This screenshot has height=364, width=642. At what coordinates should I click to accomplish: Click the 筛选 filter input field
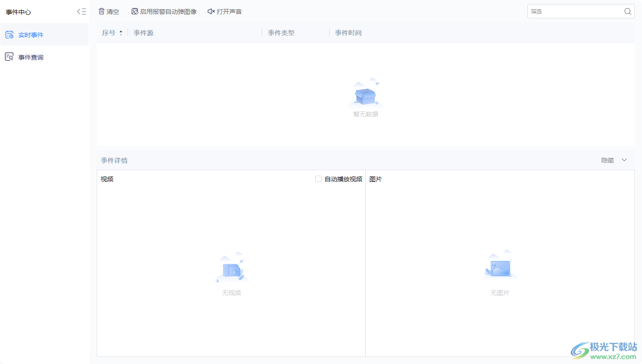tap(573, 11)
